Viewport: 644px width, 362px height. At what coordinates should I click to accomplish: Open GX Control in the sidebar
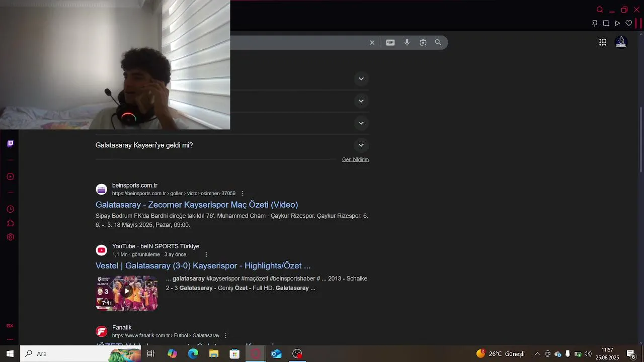click(10, 326)
